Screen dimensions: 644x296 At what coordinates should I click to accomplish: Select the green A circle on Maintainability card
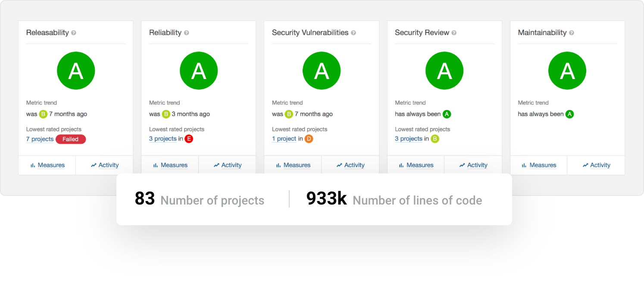point(567,70)
